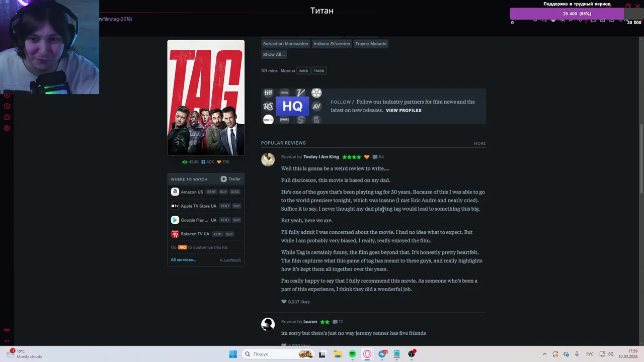Click the Tag movie poster
The width and height of the screenshot is (644, 362).
click(206, 98)
